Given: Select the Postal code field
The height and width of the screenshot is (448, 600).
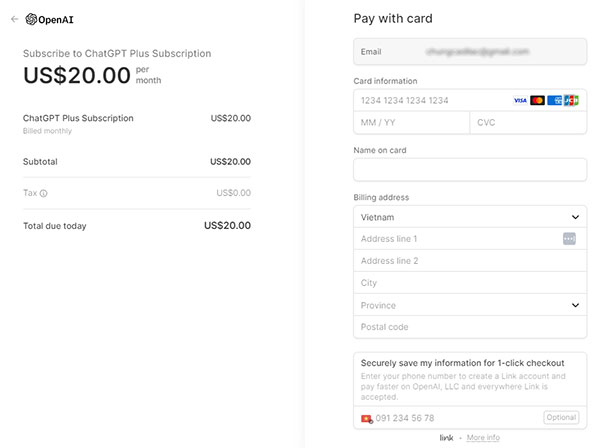Looking at the screenshot, I should click(x=470, y=327).
